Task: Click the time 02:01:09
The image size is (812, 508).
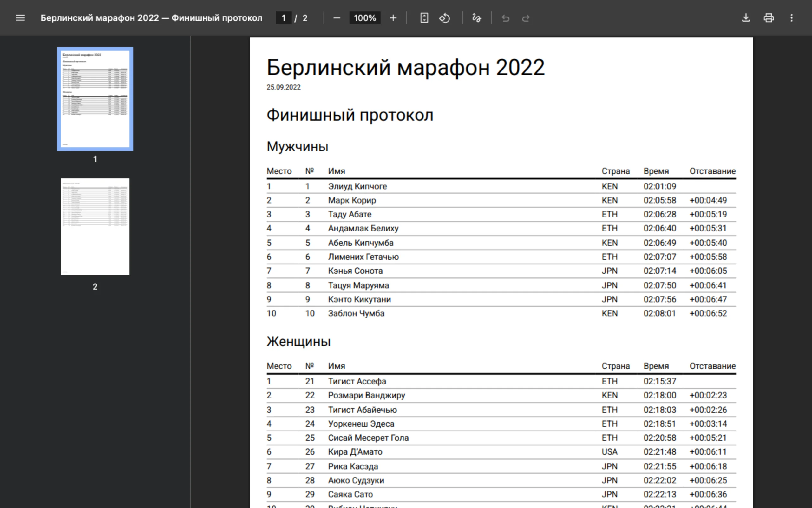Action: [x=660, y=186]
